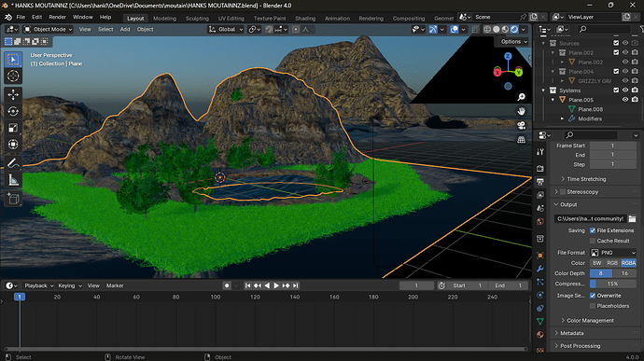The image size is (644, 361).
Task: Open the Particles properties tab
Action: 540,282
